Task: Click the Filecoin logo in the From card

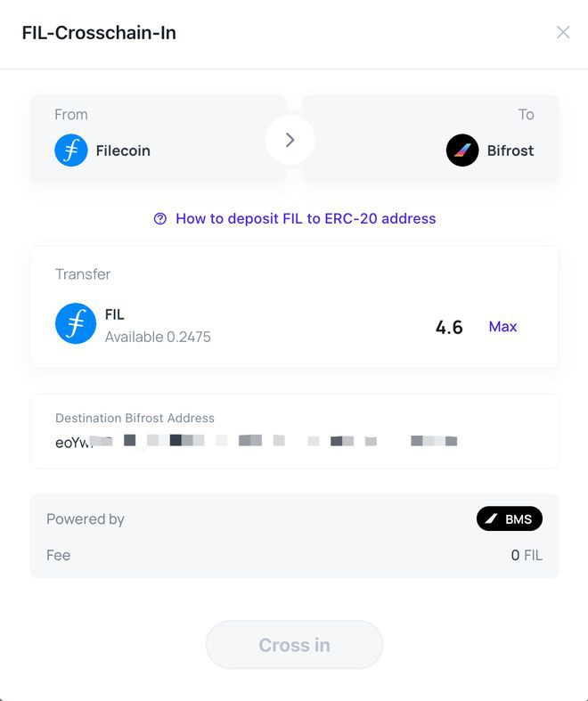Action: tap(71, 151)
